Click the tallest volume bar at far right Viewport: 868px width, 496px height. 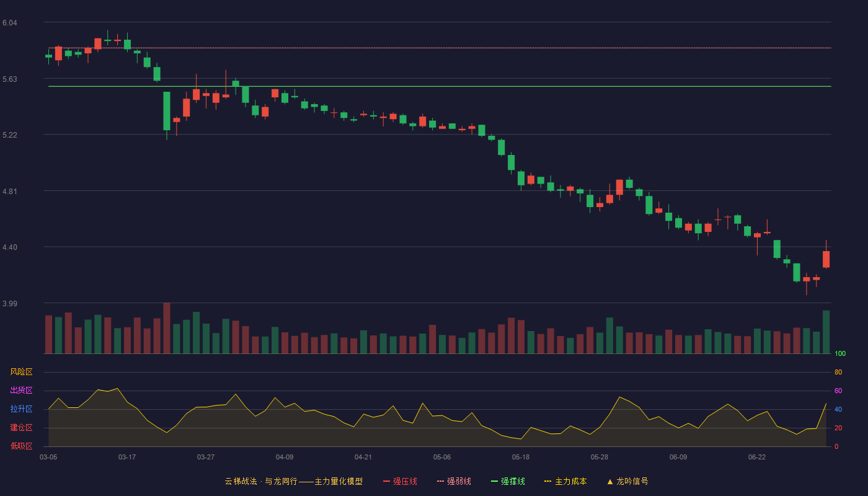click(x=826, y=332)
